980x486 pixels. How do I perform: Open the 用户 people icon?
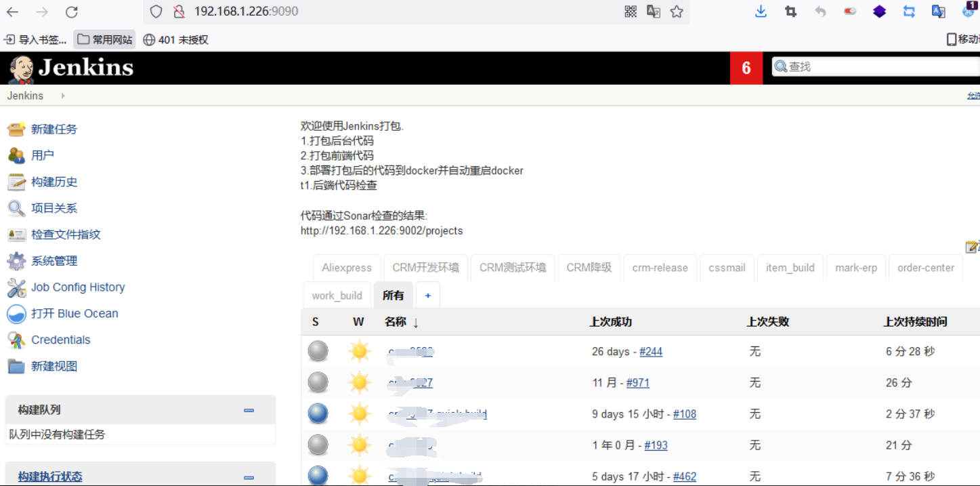tap(16, 155)
